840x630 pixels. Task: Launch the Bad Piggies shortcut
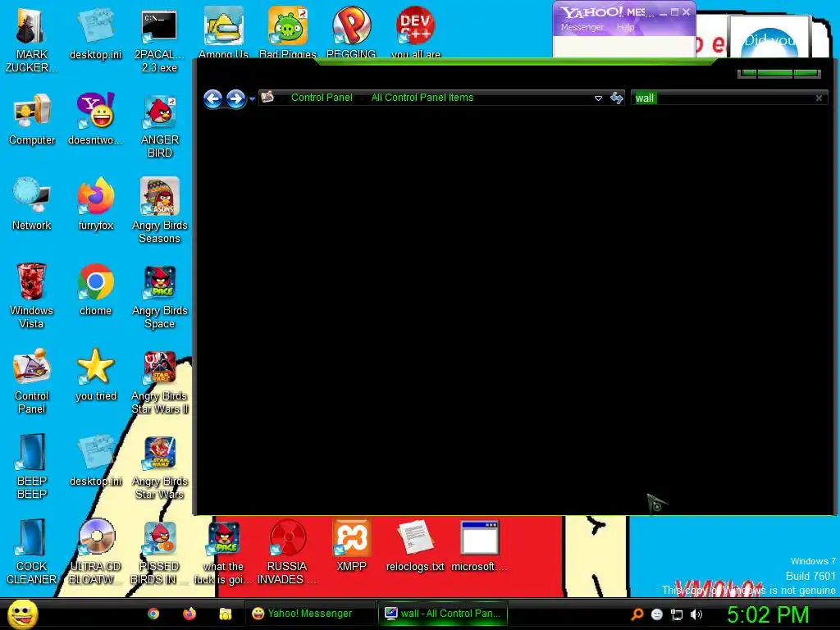click(288, 33)
